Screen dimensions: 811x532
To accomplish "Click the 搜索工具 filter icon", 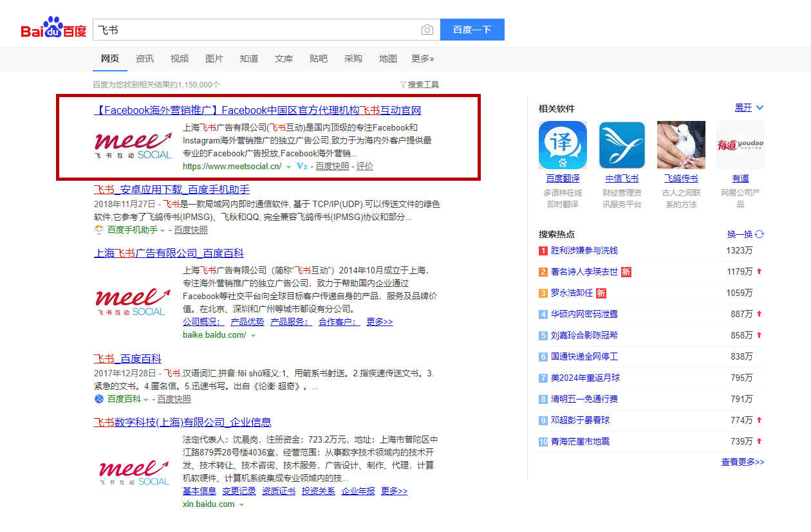I will pos(403,84).
